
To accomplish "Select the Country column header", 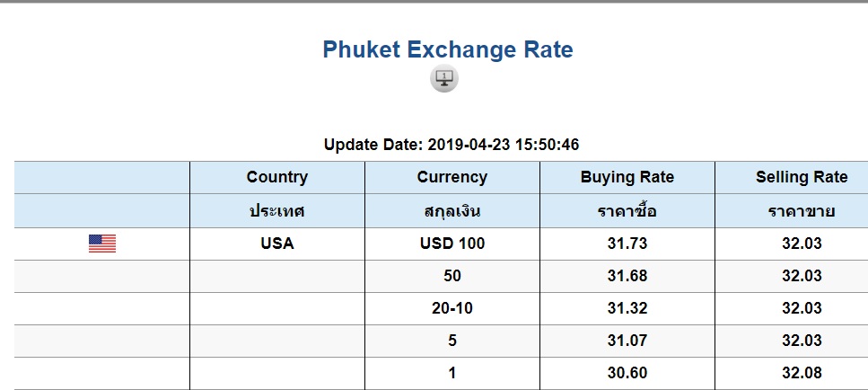I will (276, 177).
